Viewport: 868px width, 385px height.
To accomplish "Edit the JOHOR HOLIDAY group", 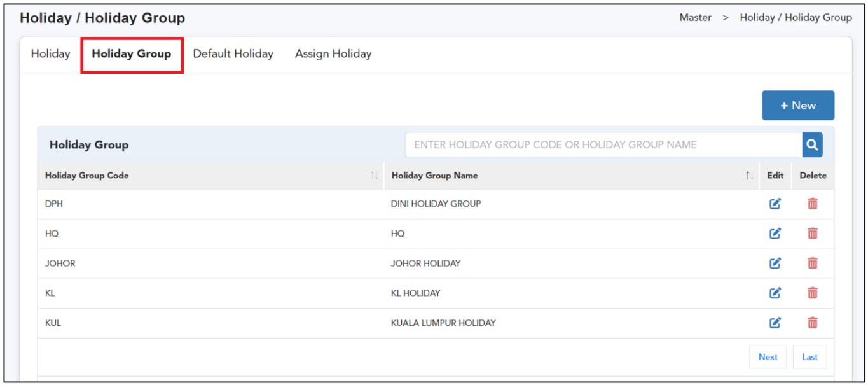I will tap(775, 263).
